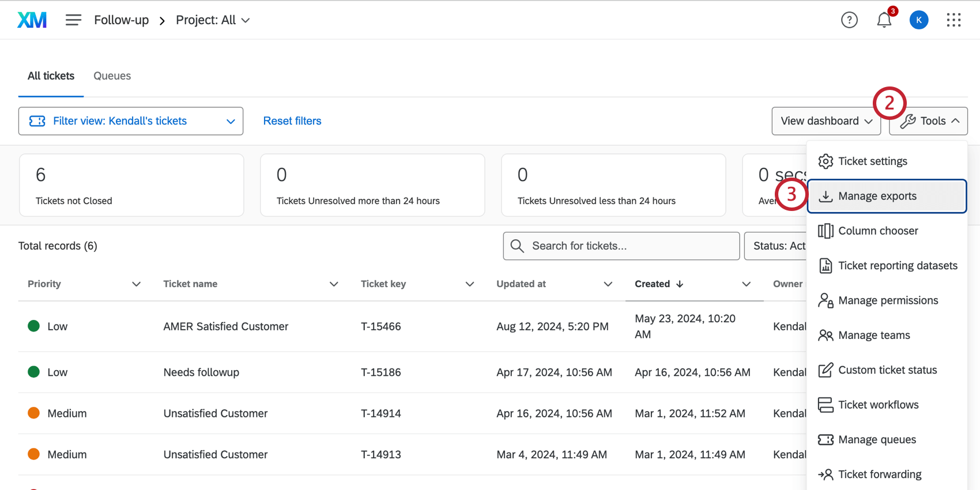The width and height of the screenshot is (980, 490).
Task: Open the app switcher grid icon
Action: (x=953, y=20)
